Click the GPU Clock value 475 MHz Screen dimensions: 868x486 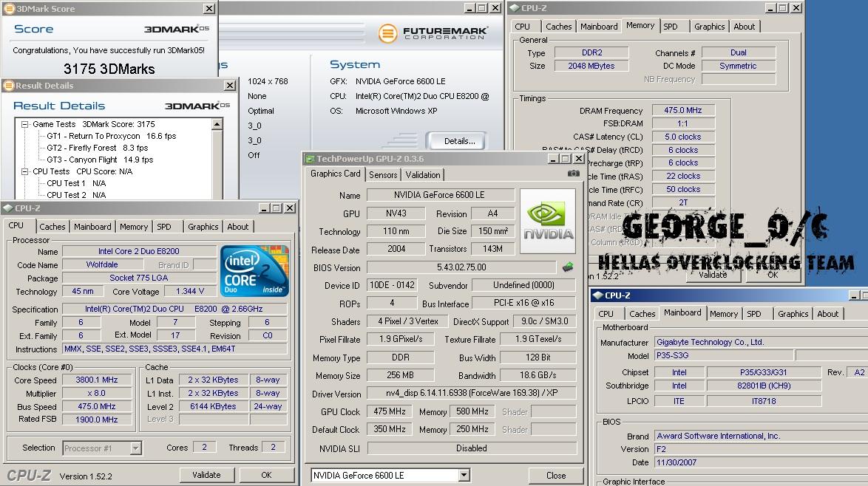point(390,411)
